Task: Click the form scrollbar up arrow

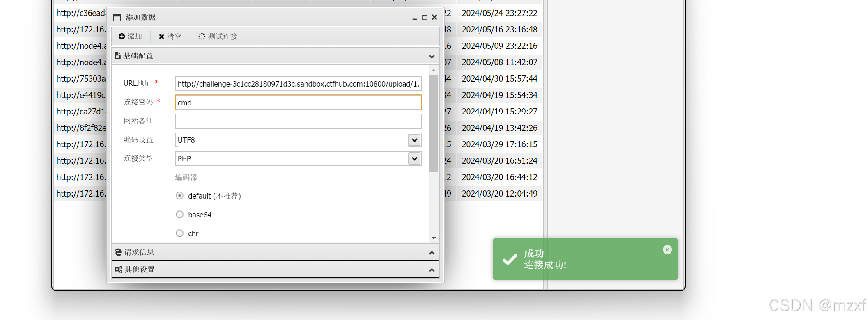Action: [434, 70]
